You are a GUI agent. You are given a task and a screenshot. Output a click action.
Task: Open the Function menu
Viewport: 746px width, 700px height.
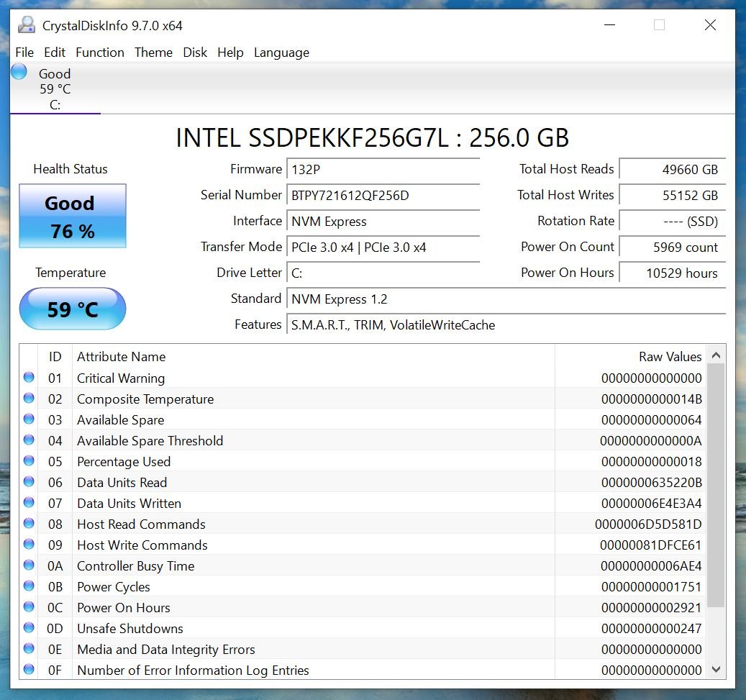[100, 53]
